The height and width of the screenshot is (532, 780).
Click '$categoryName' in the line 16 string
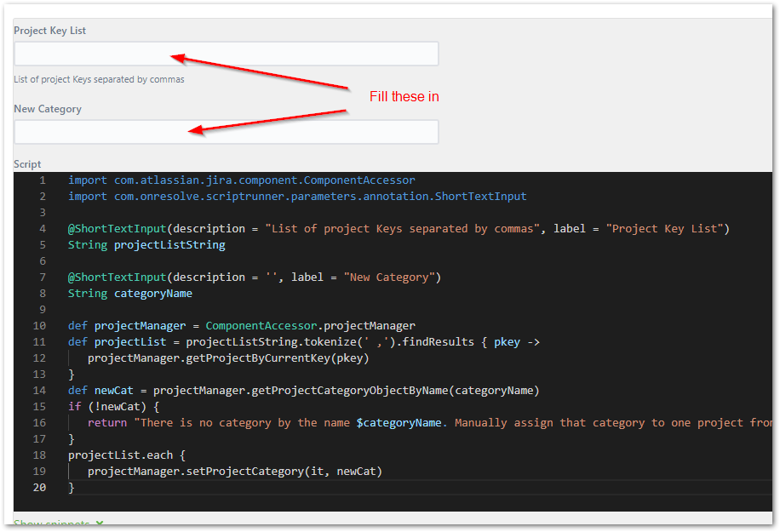[399, 422]
